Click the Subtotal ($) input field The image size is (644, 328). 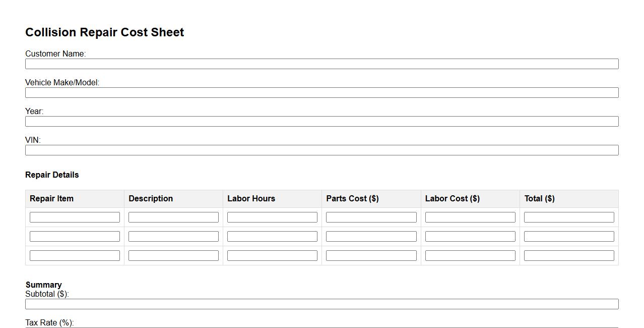click(321, 304)
